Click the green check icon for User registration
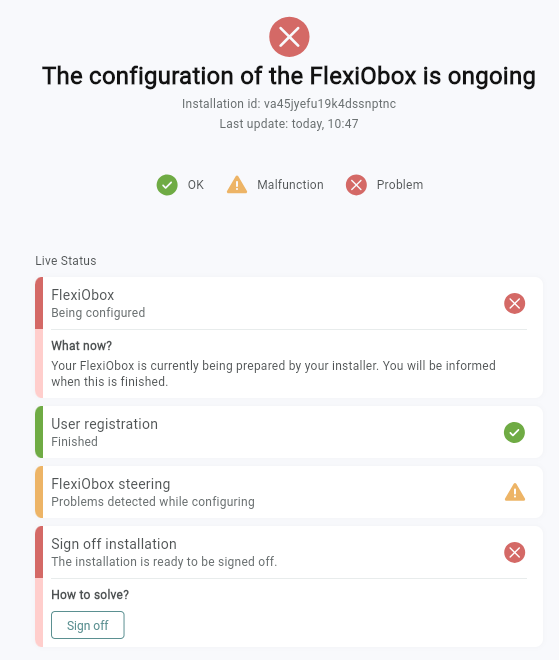Screen dimensions: 559x660 514,432
